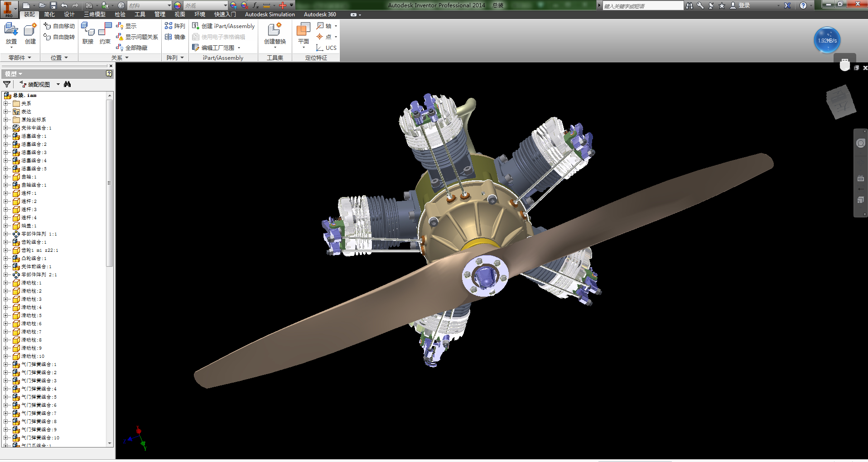
Task: Click the 平面 (Work Plane) icon
Action: [x=303, y=30]
